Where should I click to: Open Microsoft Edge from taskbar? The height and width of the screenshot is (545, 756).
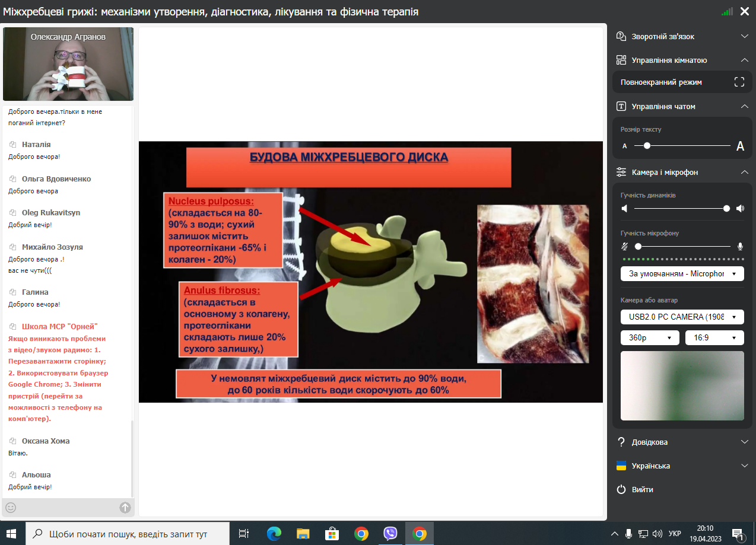pyautogui.click(x=274, y=534)
